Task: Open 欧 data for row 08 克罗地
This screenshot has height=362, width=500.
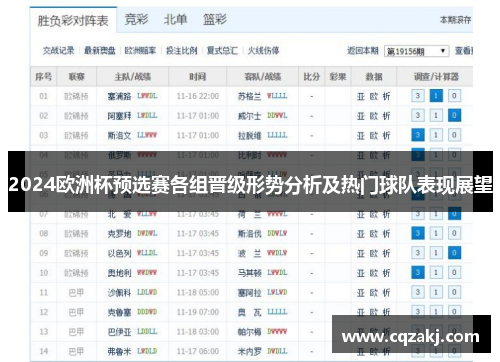Action: pyautogui.click(x=374, y=234)
